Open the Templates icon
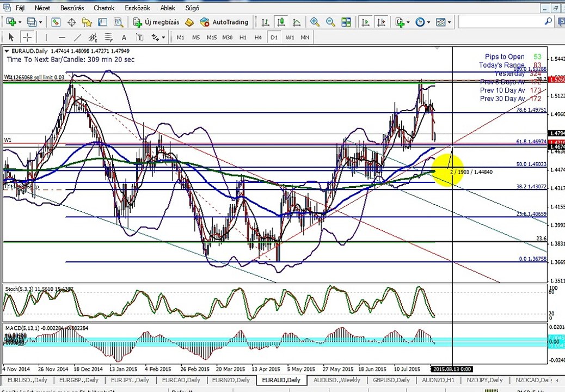The height and width of the screenshot is (392, 565). coord(441,22)
